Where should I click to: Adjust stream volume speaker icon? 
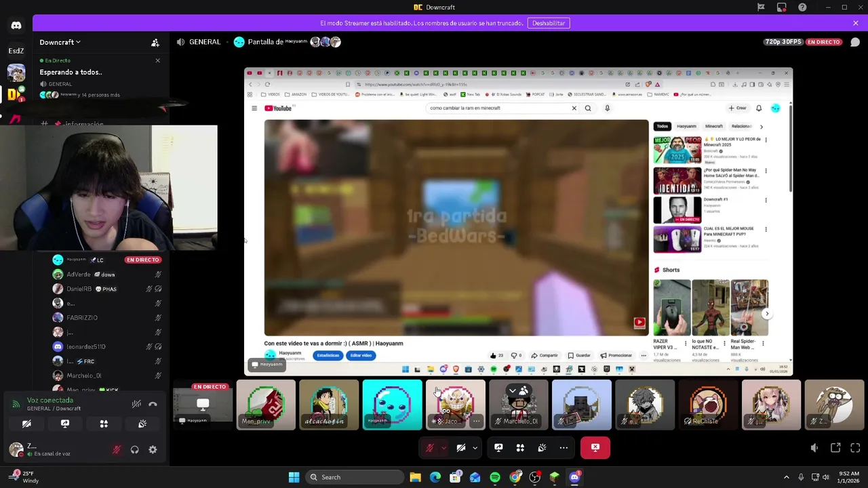(814, 448)
